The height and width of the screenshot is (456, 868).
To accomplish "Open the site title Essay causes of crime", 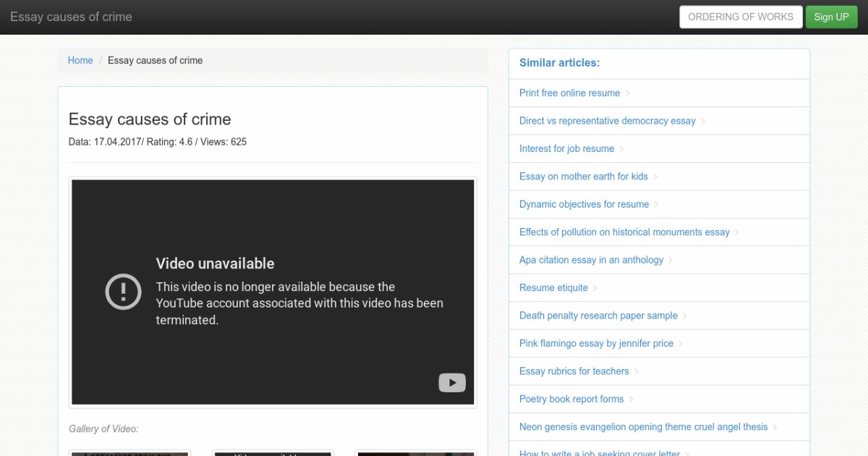I will click(x=71, y=17).
